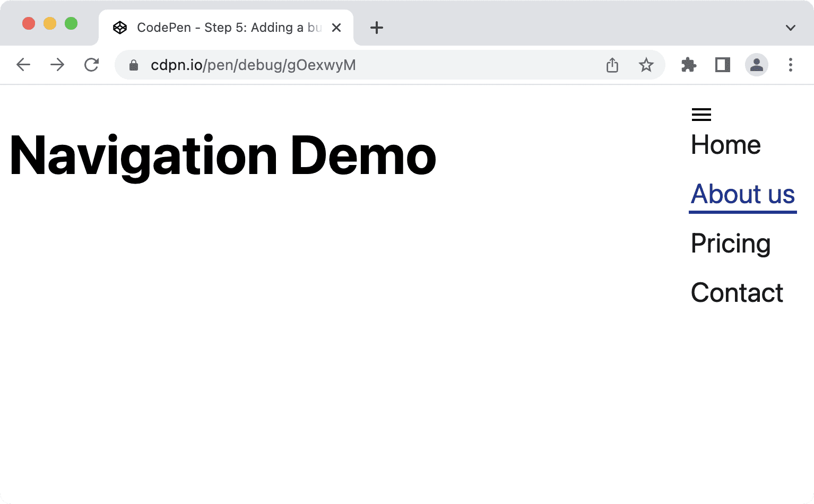Open the hamburger navigation menu

(x=701, y=114)
